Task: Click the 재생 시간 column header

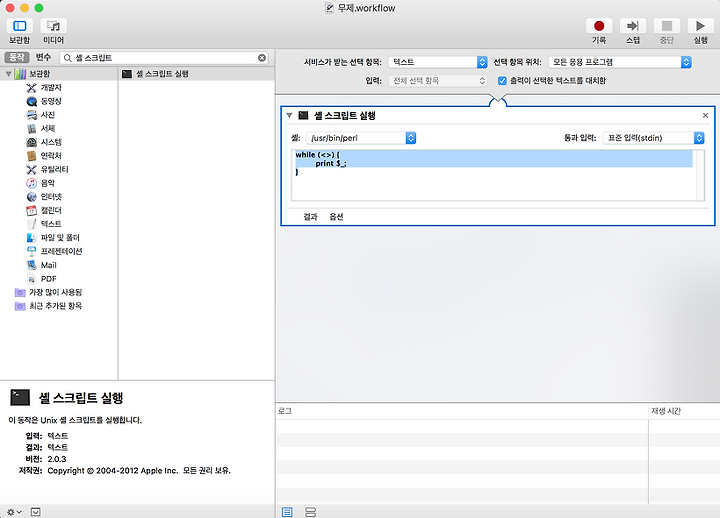Action: 684,411
